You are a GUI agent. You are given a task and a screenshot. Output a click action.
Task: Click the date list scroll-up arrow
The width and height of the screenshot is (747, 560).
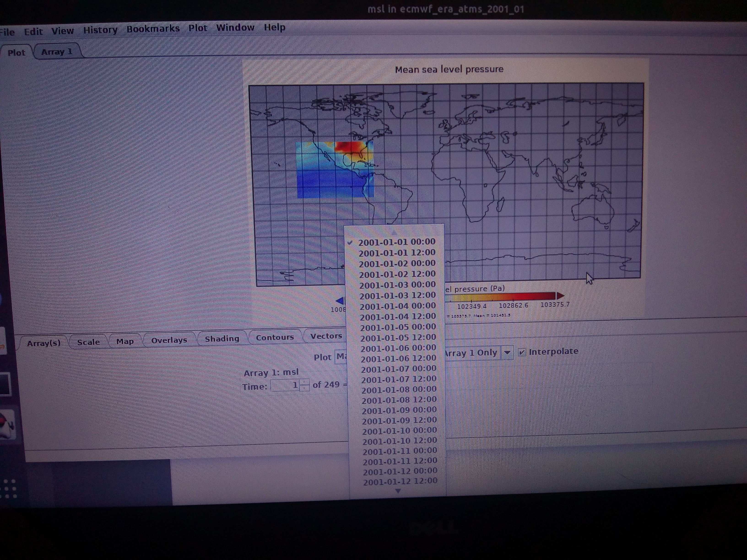pos(394,232)
